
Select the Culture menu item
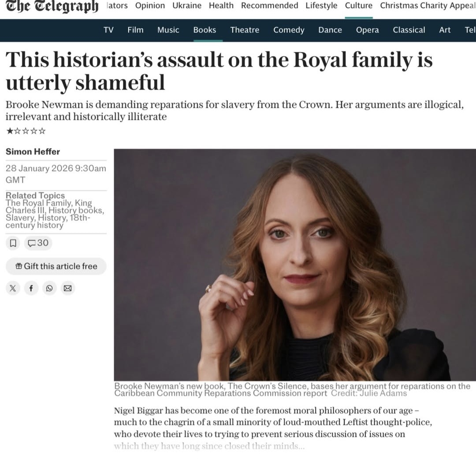coord(358,6)
